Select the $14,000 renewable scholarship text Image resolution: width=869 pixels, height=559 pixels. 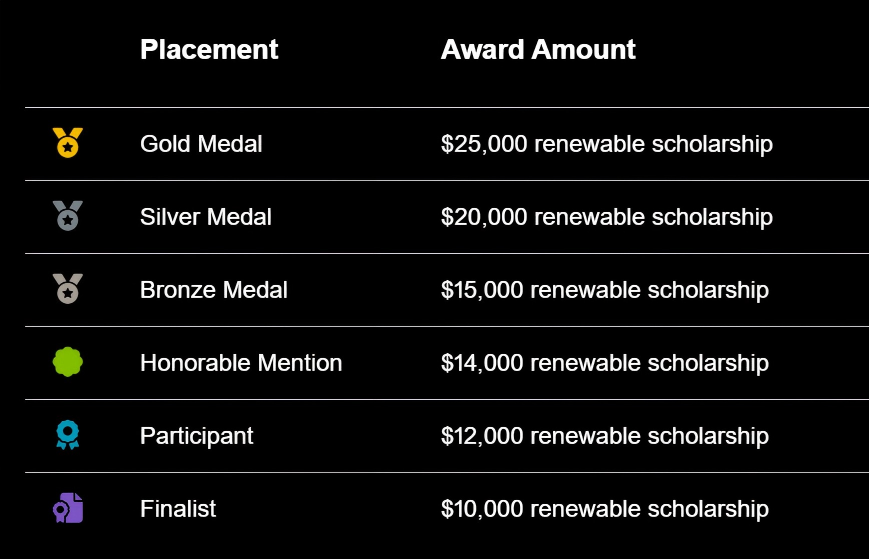[605, 364]
